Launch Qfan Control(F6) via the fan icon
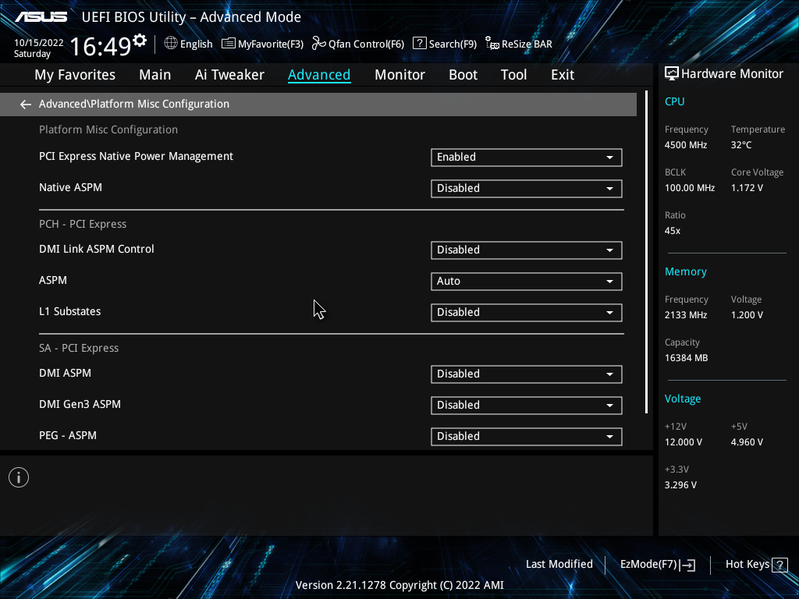This screenshot has height=599, width=799. click(x=319, y=44)
